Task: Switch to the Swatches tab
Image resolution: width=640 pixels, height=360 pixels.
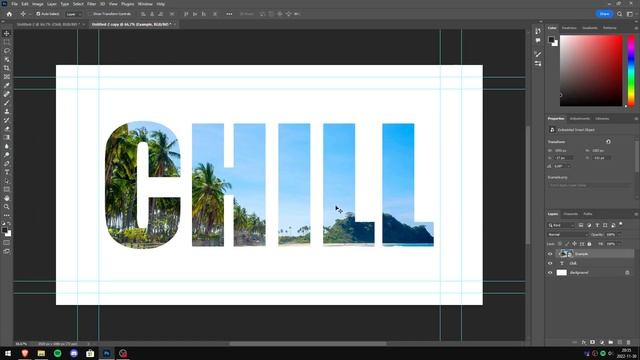Action: (x=569, y=28)
